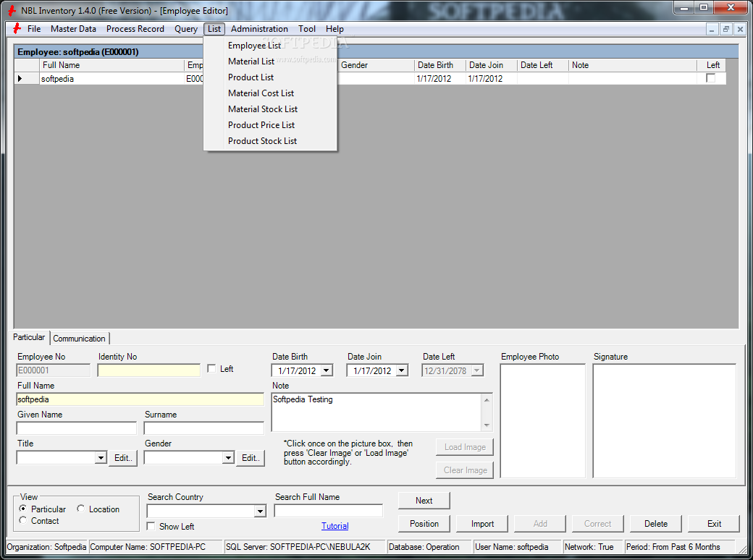Click the Note text area
This screenshot has width=753, height=560.
click(x=376, y=412)
